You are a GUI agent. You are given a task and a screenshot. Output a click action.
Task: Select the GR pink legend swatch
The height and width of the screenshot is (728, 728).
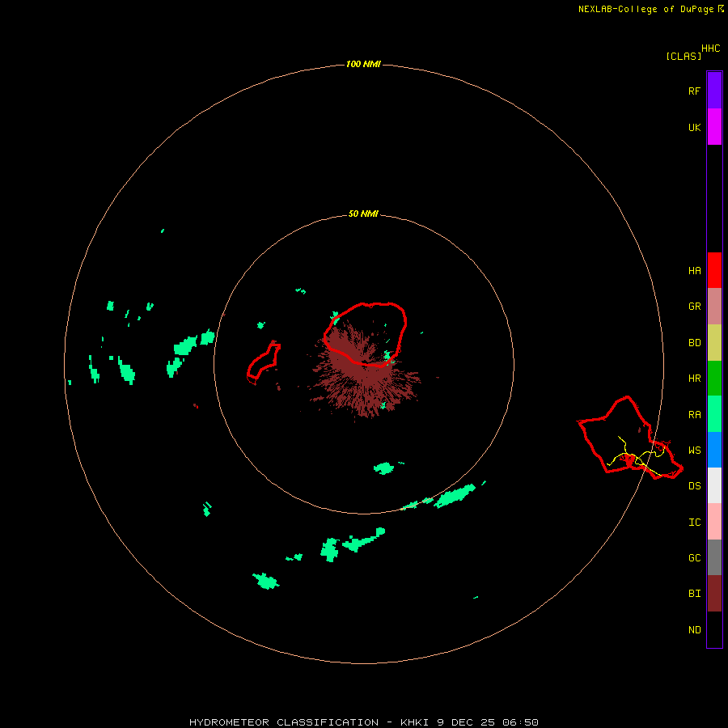coord(714,307)
